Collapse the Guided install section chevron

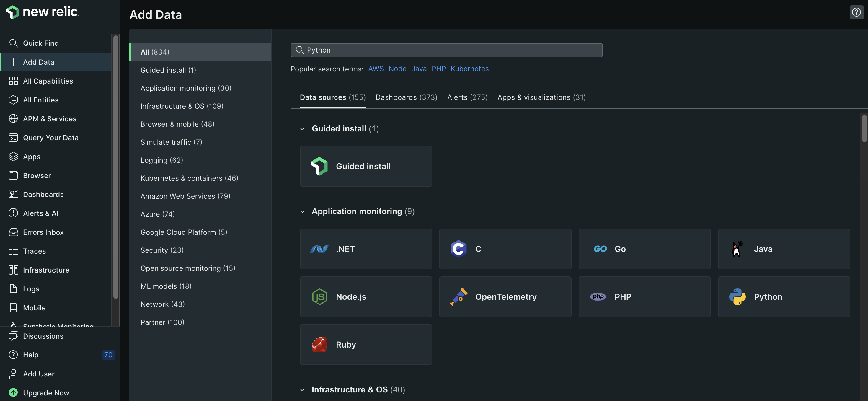pyautogui.click(x=302, y=129)
